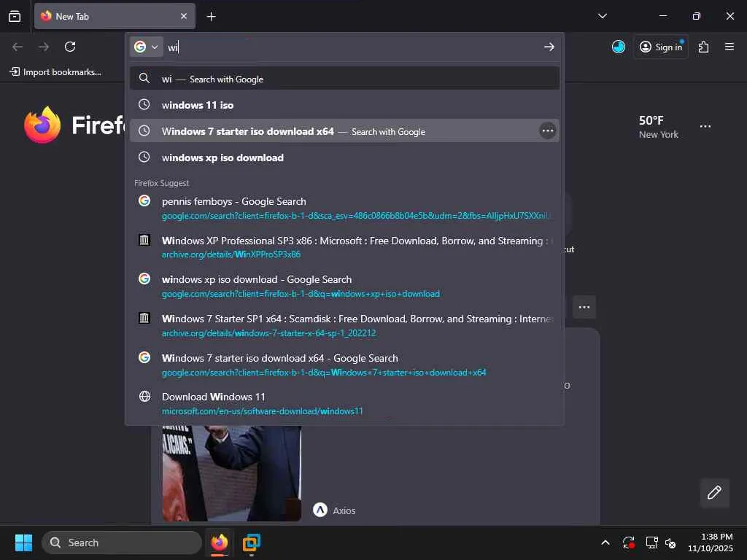Open the clock and date 1:38 PM

710,542
